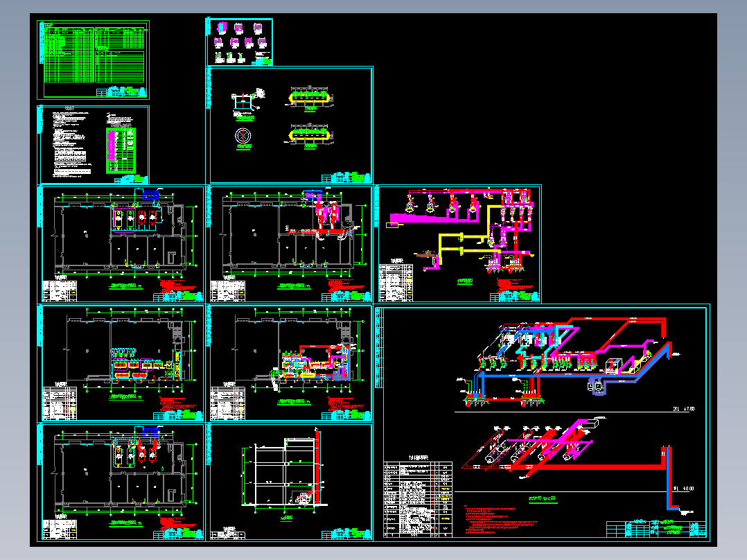Image resolution: width=747 pixels, height=560 pixels.
Task: Click the "2FL +7.60" elevation label
Action: click(x=684, y=409)
